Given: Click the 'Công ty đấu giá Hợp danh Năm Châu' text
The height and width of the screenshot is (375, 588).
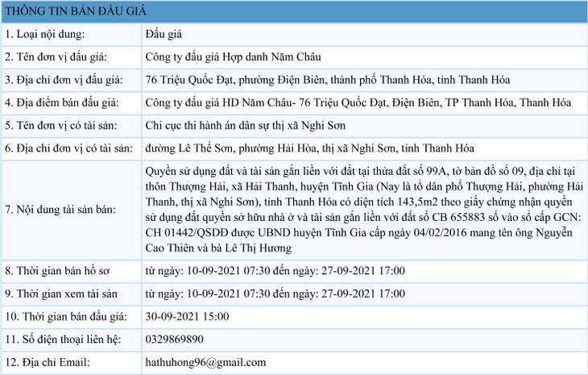Looking at the screenshot, I should click(239, 57).
